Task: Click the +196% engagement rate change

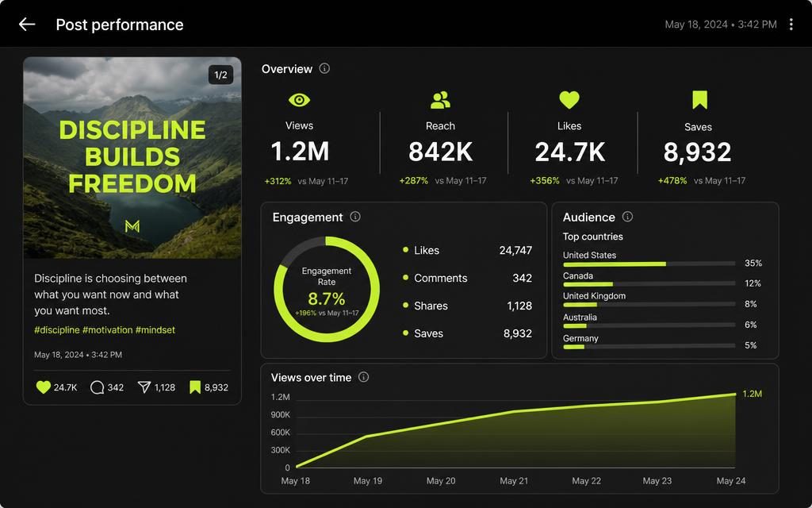Action: pos(305,313)
